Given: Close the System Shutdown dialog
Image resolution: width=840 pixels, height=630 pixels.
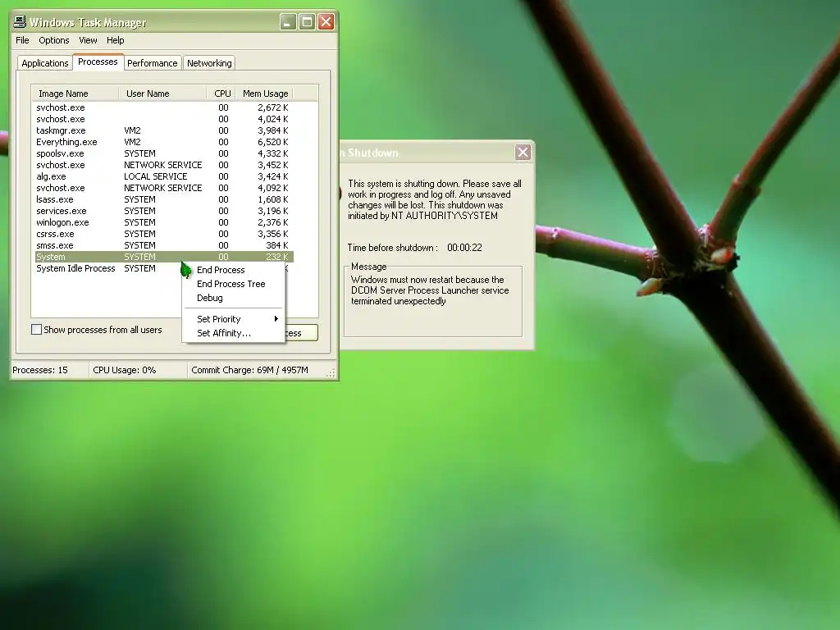Looking at the screenshot, I should coord(523,152).
